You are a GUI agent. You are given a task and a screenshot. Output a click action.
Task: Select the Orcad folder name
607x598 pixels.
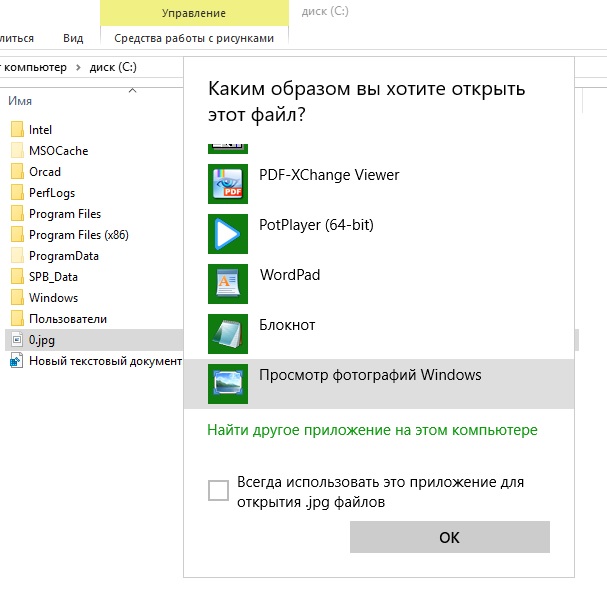pos(45,171)
